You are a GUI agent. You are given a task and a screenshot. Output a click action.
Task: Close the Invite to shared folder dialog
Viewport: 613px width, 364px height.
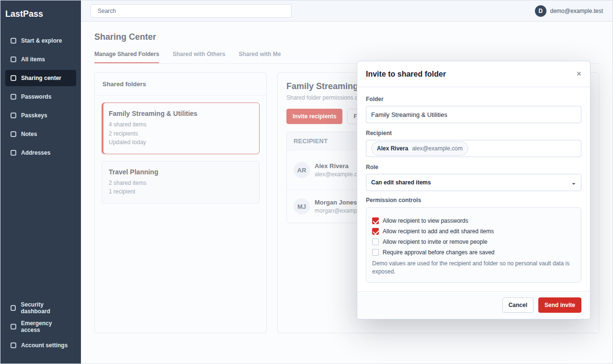coord(579,74)
